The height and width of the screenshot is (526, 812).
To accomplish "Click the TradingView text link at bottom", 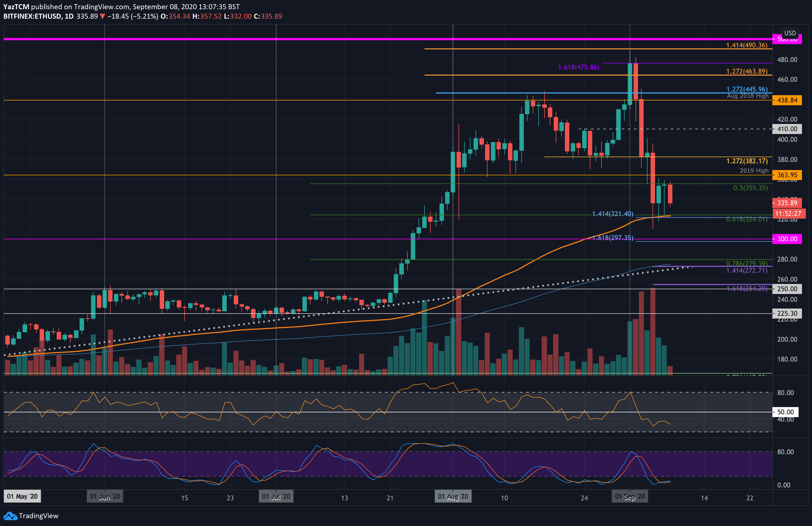I will 39,516.
